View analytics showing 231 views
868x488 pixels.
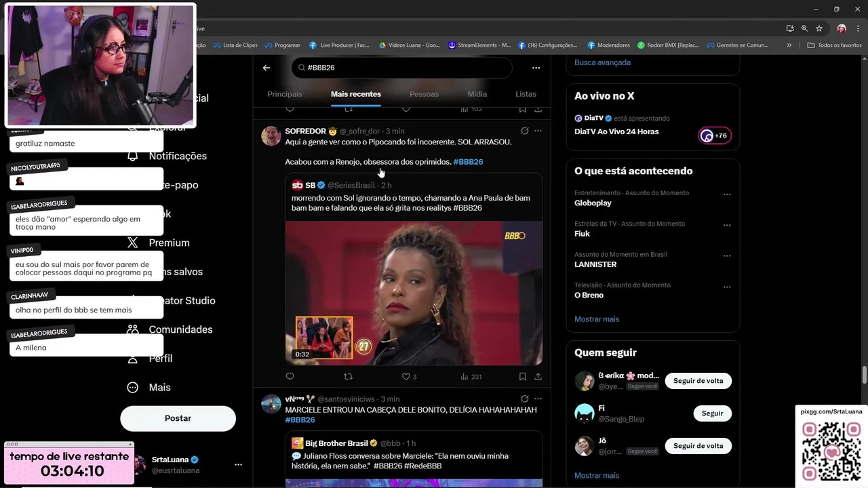(x=471, y=377)
